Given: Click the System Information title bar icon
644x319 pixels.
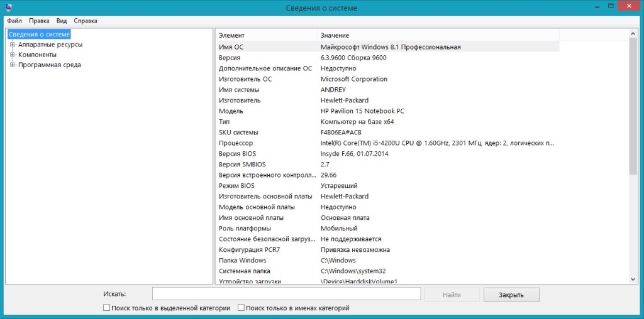Looking at the screenshot, I should coord(8,7).
